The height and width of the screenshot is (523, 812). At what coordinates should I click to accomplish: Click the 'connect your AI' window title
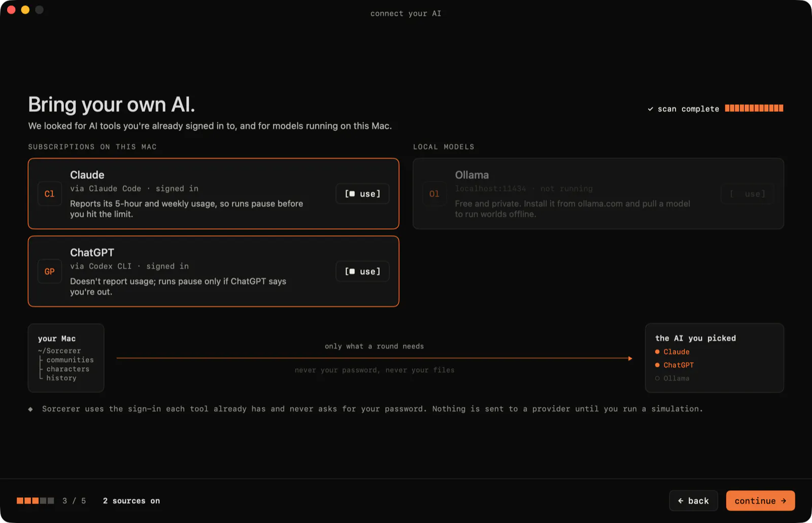pos(406,14)
